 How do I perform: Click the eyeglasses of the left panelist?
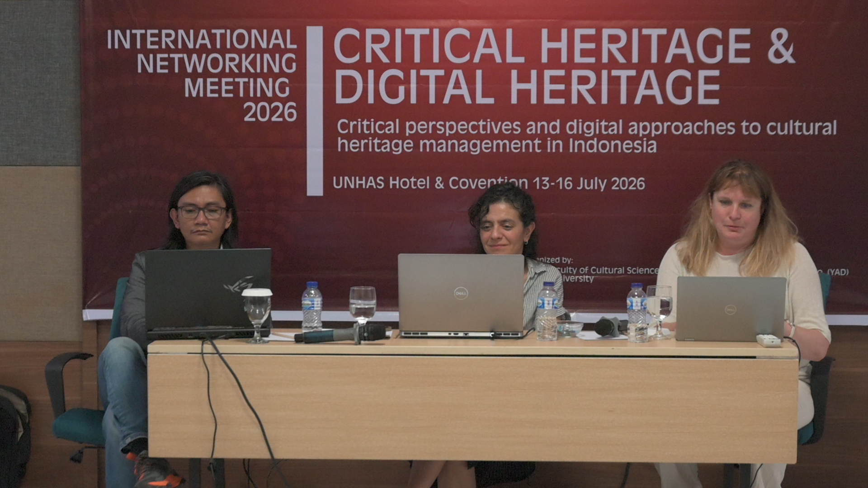[x=202, y=212]
